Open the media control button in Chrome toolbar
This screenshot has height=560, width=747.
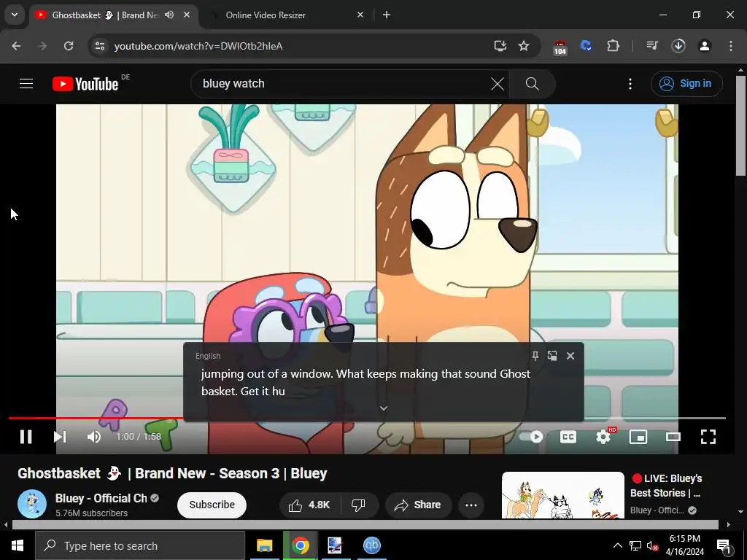click(651, 46)
